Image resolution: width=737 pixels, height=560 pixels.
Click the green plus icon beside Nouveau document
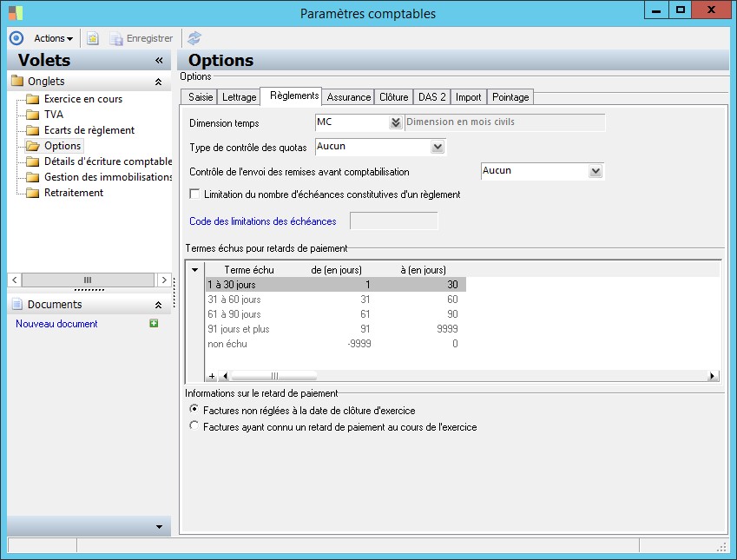point(154,324)
